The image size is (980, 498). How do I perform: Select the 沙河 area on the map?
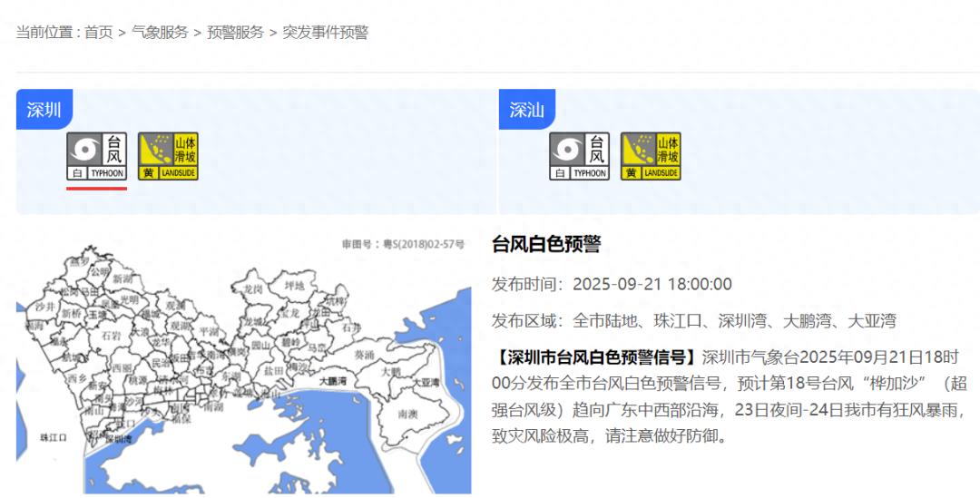tap(133, 401)
